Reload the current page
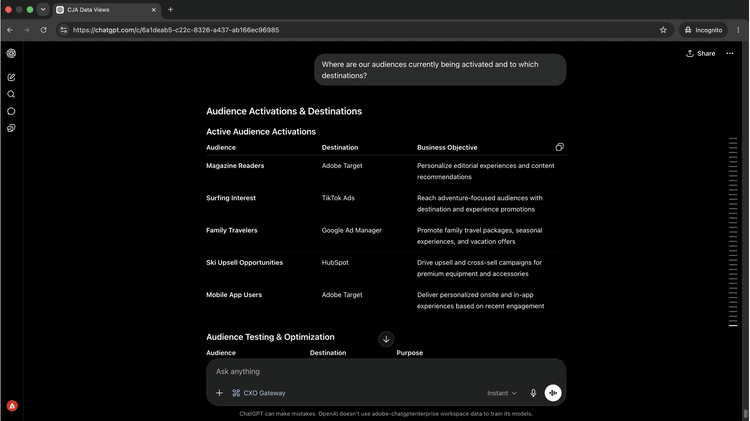The width and height of the screenshot is (750, 421). [x=44, y=30]
